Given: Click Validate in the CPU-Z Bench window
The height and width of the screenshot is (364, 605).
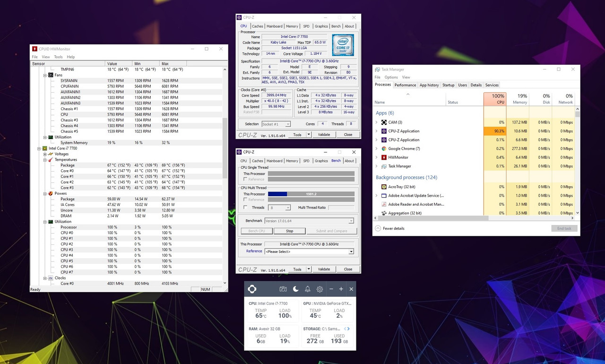Looking at the screenshot, I should point(324,269).
